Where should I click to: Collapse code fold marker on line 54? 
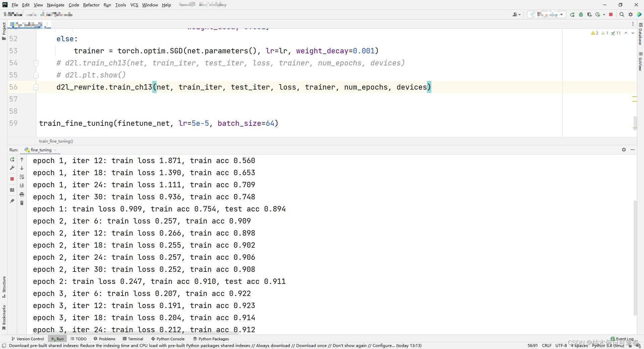pos(36,63)
